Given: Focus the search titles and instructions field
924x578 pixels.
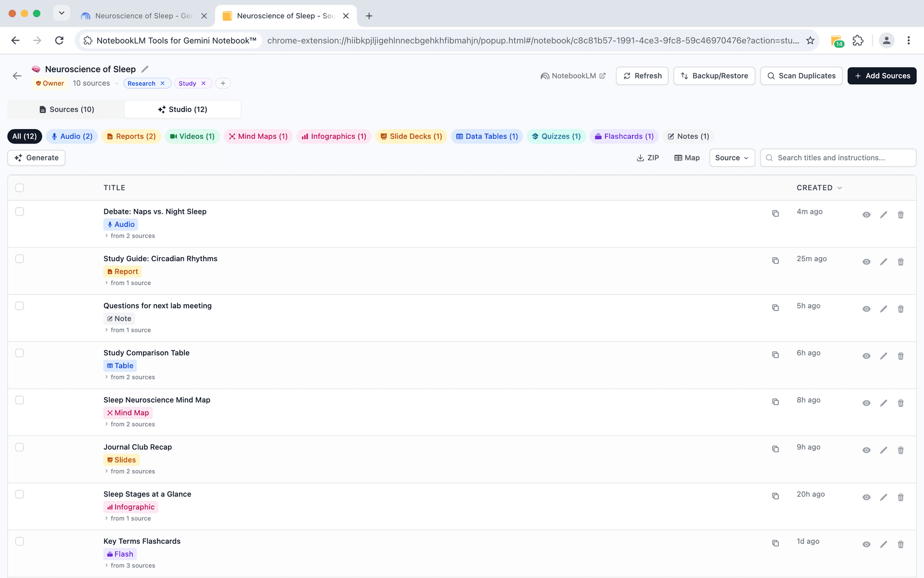Looking at the screenshot, I should [838, 158].
